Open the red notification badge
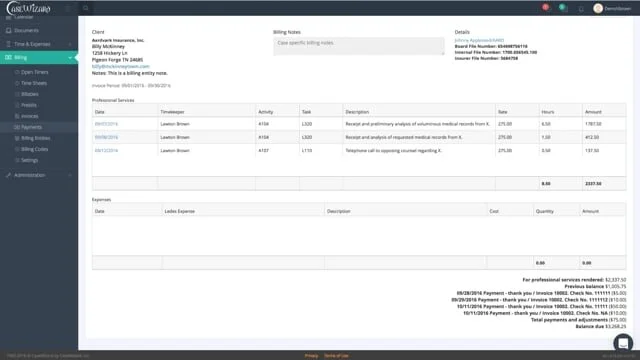Viewport: 640px width, 360px height. [x=545, y=7]
